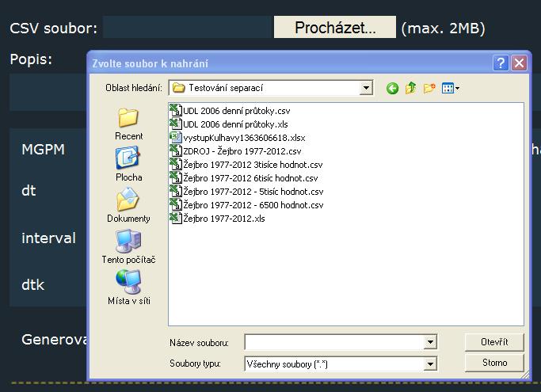Select Žejbro 1977-2012 3tisíce hodnot.csv

pos(246,165)
